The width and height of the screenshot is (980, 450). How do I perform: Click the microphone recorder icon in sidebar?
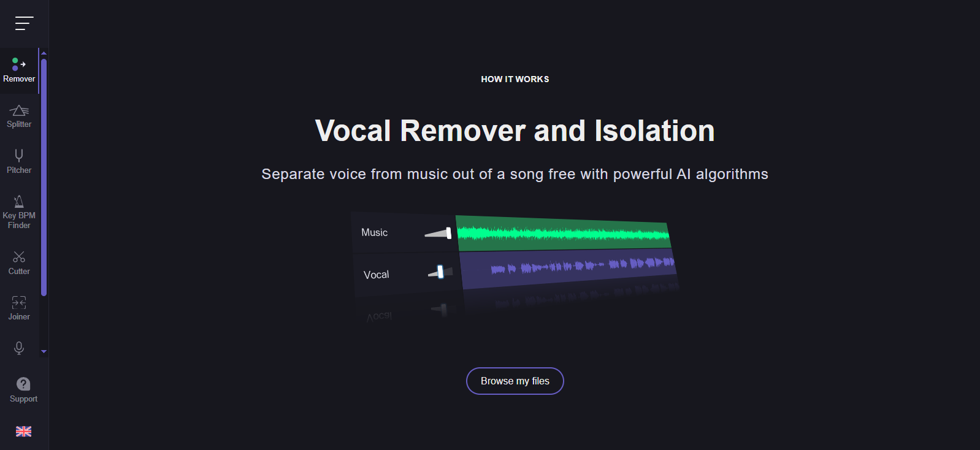19,348
